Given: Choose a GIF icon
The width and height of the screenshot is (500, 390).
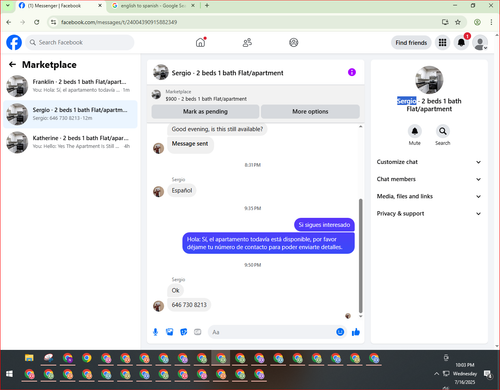Looking at the screenshot, I should click(198, 332).
